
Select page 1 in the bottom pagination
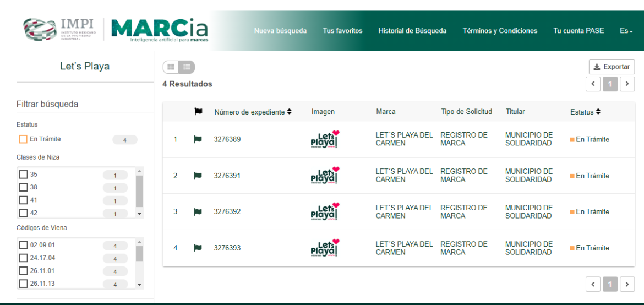(610, 284)
